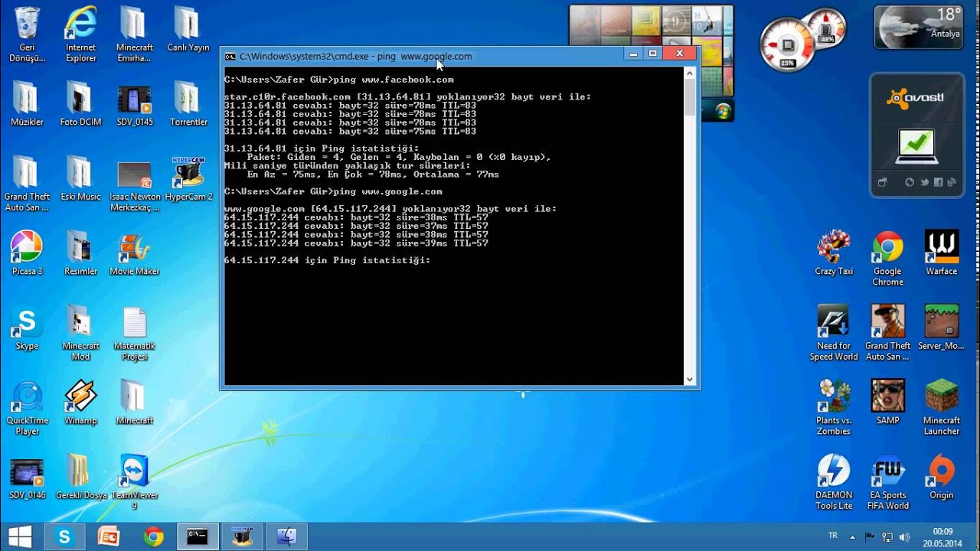Select the Plants vs. Zombies shortcut
This screenshot has width=980, height=551.
[834, 407]
